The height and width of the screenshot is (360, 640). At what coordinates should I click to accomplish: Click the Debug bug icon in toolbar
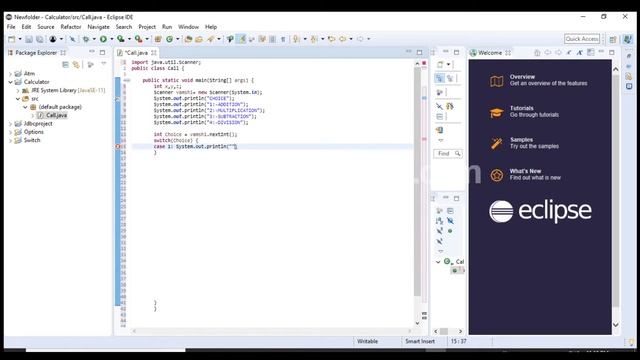(x=86, y=39)
